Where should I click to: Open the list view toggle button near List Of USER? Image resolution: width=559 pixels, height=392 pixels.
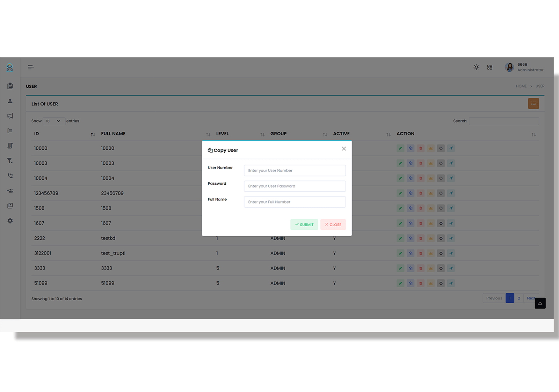click(x=533, y=103)
